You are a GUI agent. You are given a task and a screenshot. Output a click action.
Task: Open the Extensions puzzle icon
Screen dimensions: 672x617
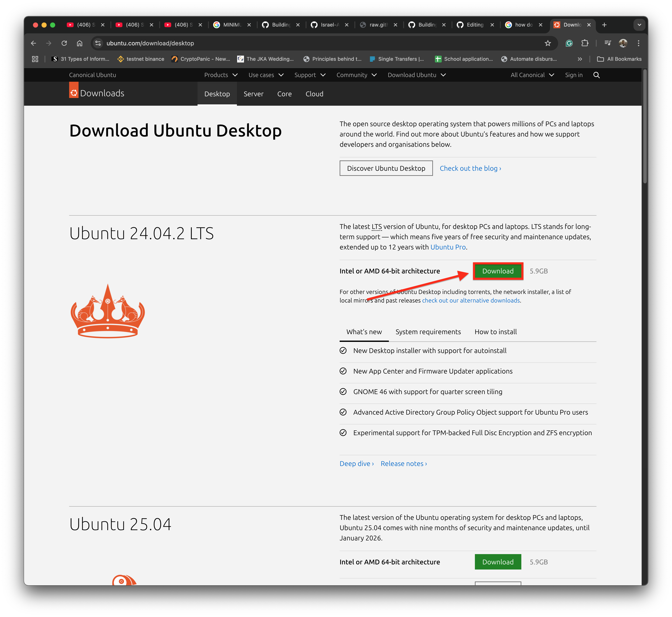click(x=584, y=43)
